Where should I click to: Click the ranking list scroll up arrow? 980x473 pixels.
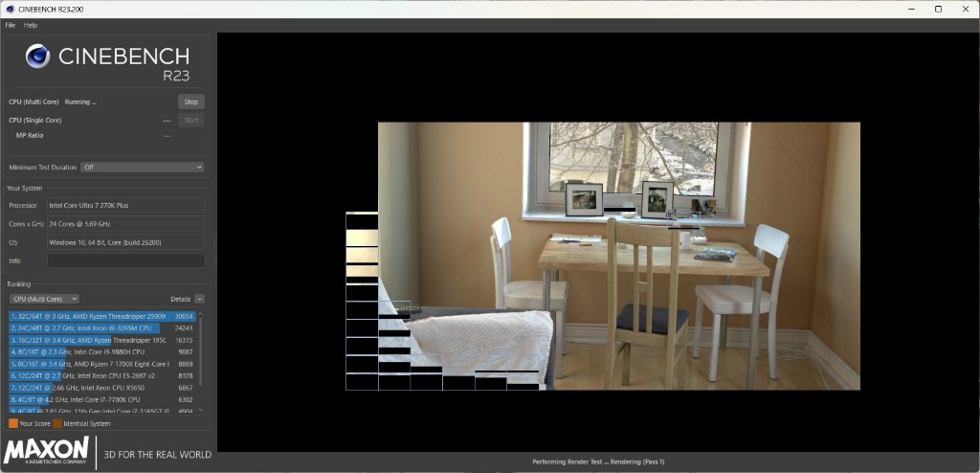[200, 313]
